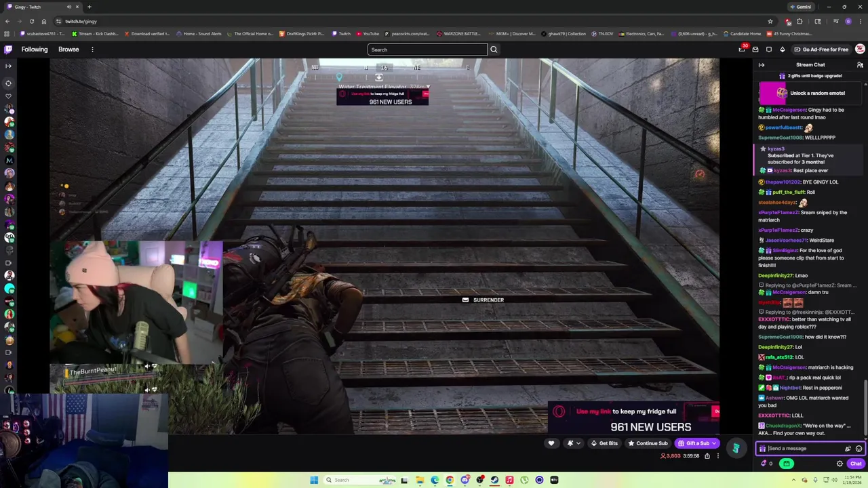Viewport: 868px width, 488px height.
Task: Open Chrome three-dot browser menu
Action: (860, 21)
